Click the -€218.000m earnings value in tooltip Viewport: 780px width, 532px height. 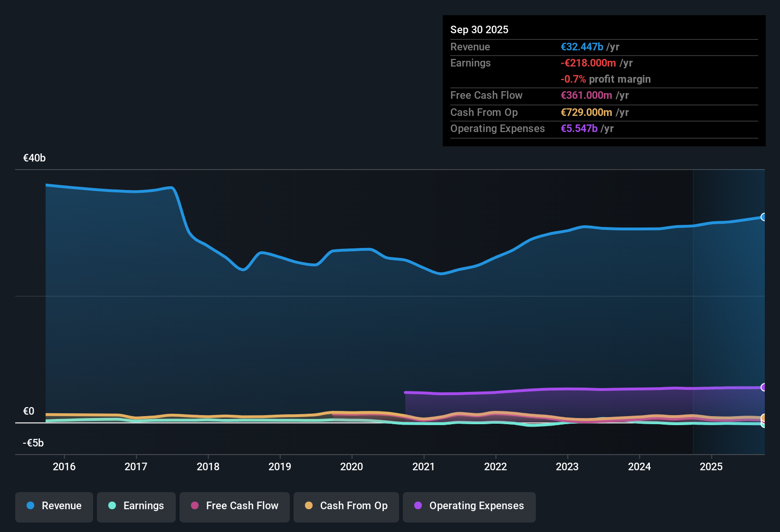pos(588,63)
